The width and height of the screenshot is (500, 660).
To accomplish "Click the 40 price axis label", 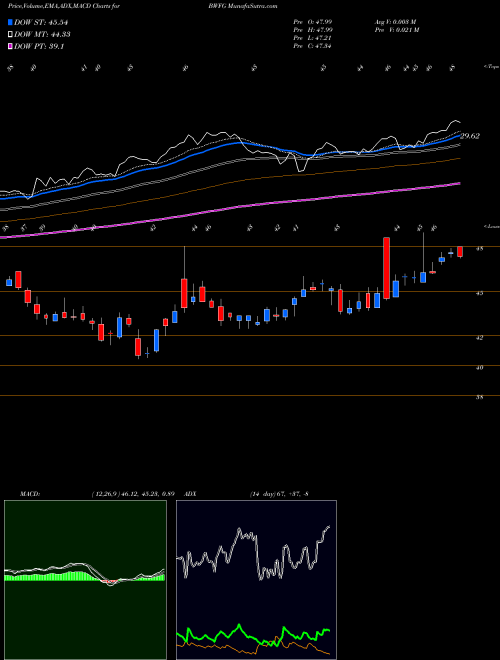I will [x=479, y=367].
